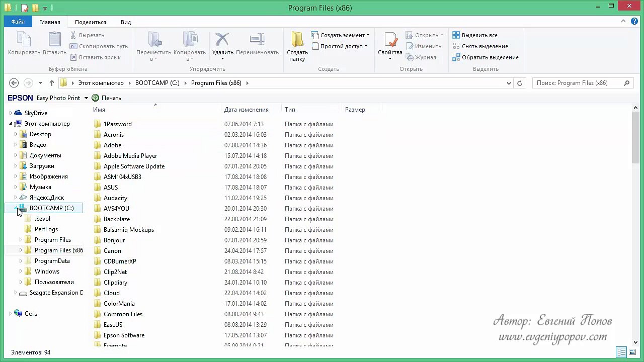644x362 pixels.
Task: Click Снять выделение in the ribbon
Action: [x=480, y=46]
